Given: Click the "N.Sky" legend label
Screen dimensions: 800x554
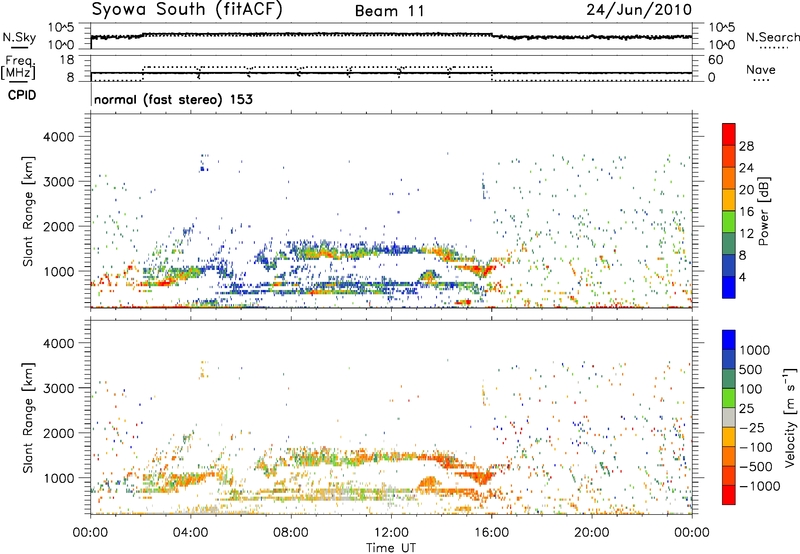Looking at the screenshot, I should point(19,37).
